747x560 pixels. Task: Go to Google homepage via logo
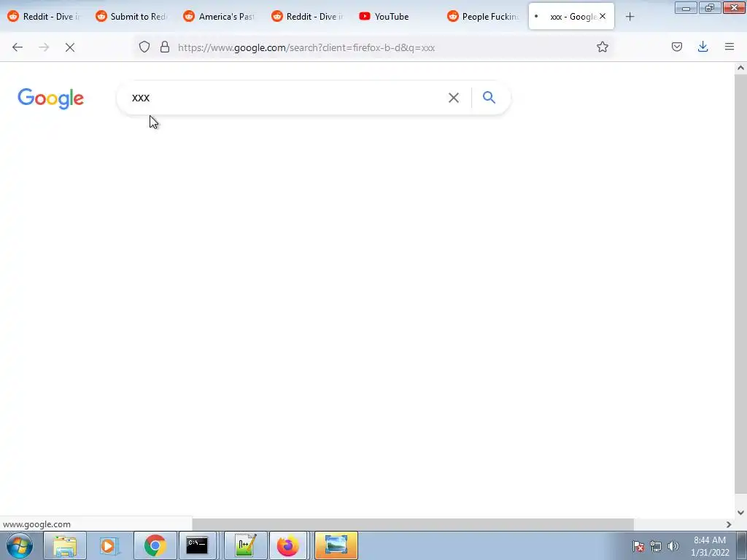coord(50,98)
